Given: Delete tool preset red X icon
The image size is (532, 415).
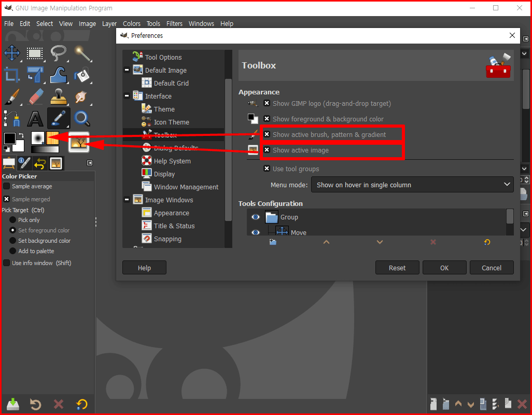Looking at the screenshot, I should pyautogui.click(x=59, y=404).
